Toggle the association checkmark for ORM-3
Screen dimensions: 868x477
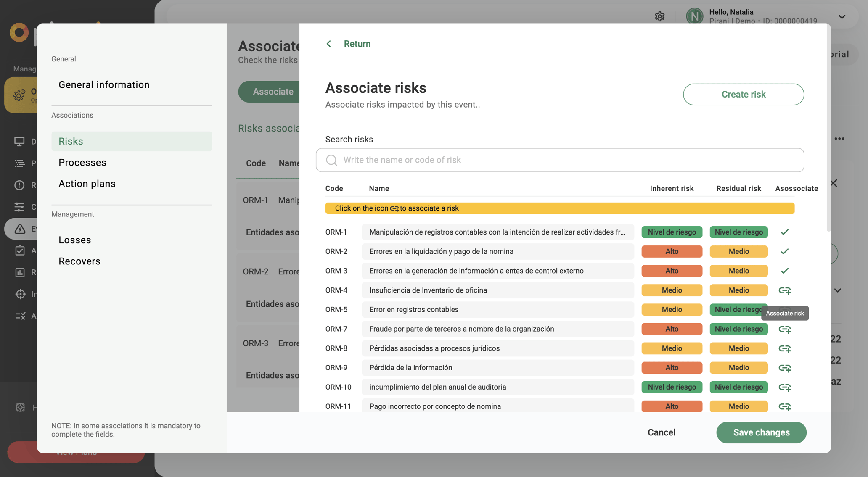point(784,271)
